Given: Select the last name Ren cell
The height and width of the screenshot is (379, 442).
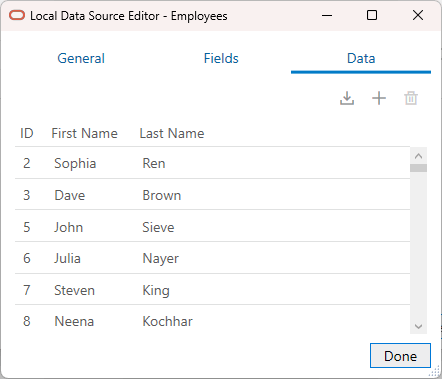Looking at the screenshot, I should [x=154, y=163].
